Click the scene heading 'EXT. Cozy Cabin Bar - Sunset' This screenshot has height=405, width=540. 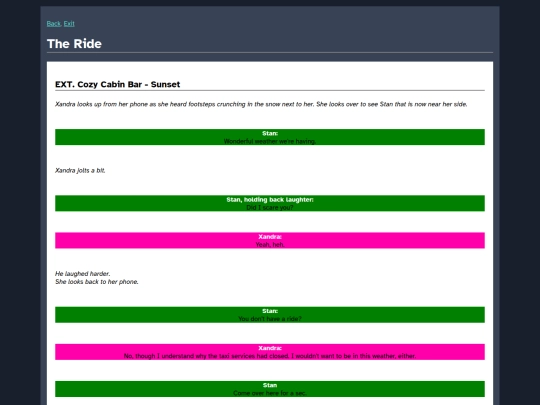click(117, 84)
